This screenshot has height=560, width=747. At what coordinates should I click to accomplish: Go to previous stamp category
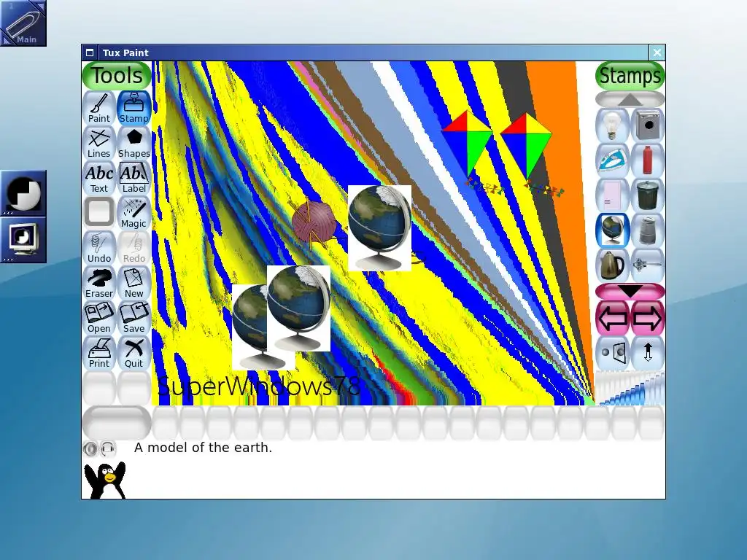coord(613,318)
